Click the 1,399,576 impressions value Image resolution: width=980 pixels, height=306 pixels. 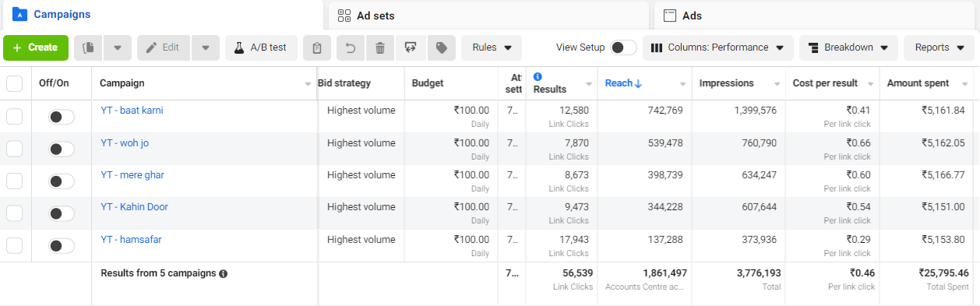pos(755,111)
